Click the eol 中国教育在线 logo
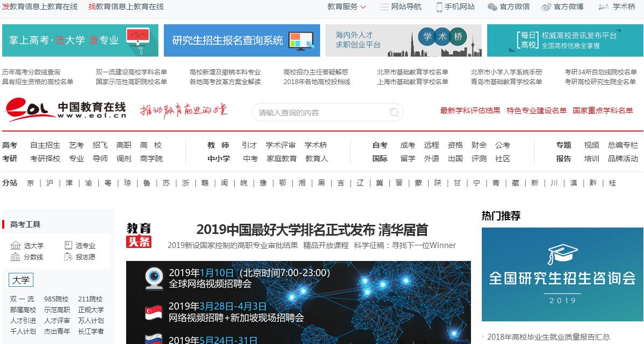 coord(65,110)
